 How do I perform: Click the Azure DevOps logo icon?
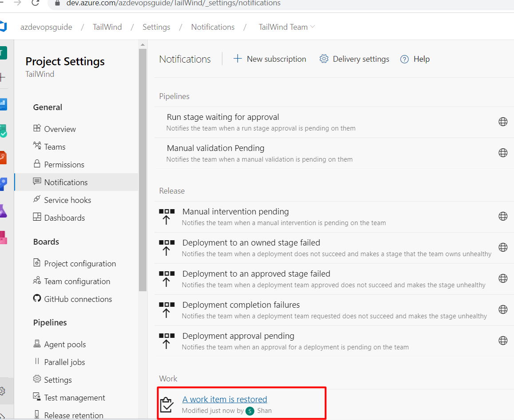coord(3,27)
